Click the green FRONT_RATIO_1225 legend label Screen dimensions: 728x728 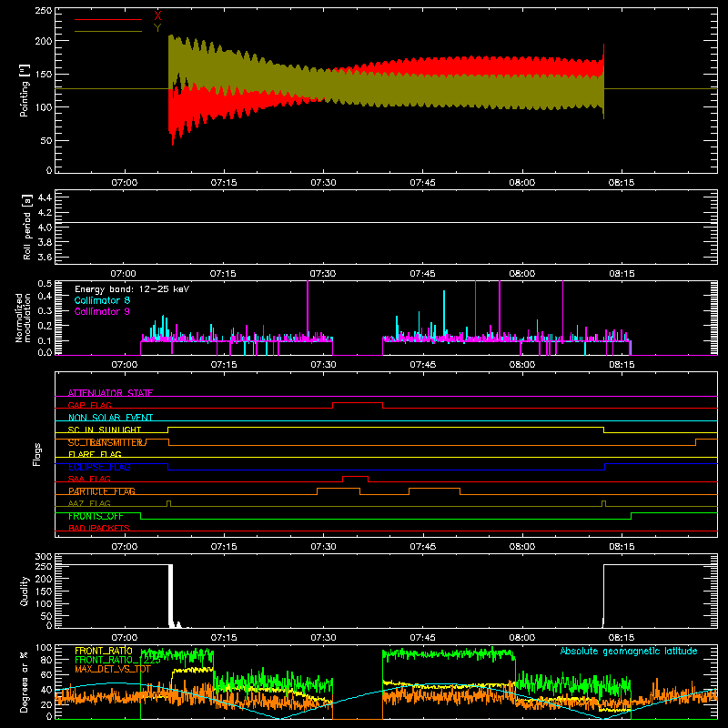[x=117, y=660]
